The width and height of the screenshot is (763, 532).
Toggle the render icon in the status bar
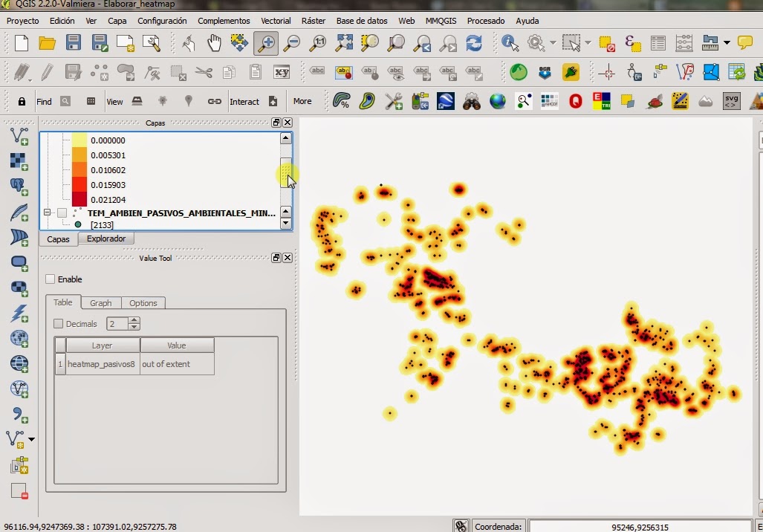point(461,526)
